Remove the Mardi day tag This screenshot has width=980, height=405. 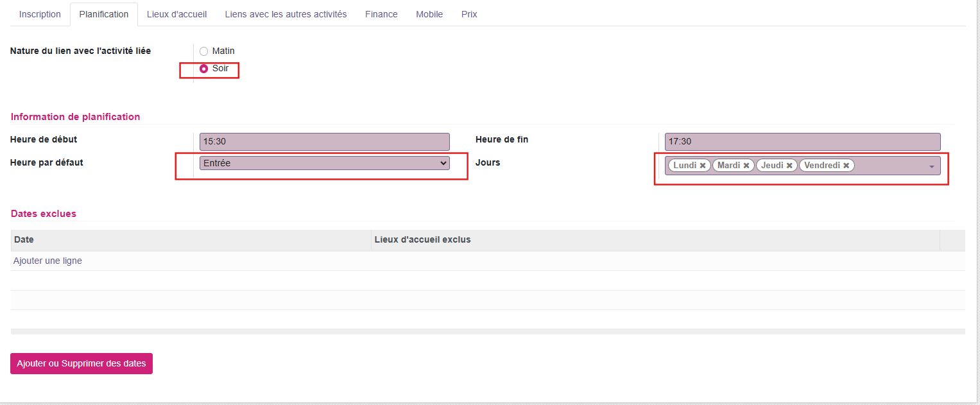pyautogui.click(x=746, y=166)
